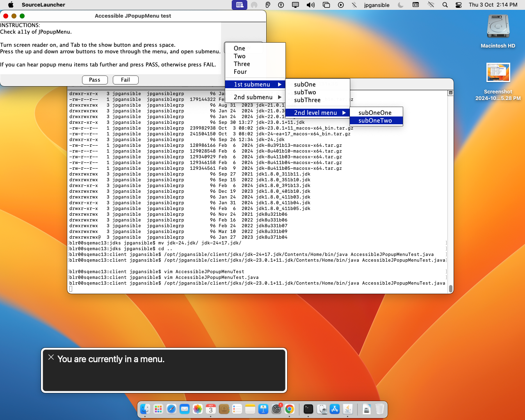Click the Java app icon in dock
Viewport: 525px width, 420px height.
(x=348, y=409)
